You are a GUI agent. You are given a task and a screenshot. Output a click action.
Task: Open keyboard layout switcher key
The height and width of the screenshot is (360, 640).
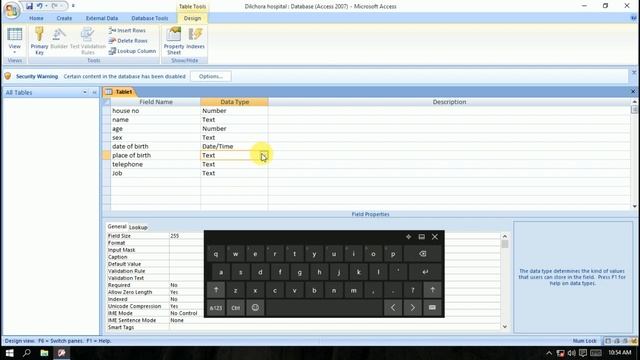coord(432,308)
